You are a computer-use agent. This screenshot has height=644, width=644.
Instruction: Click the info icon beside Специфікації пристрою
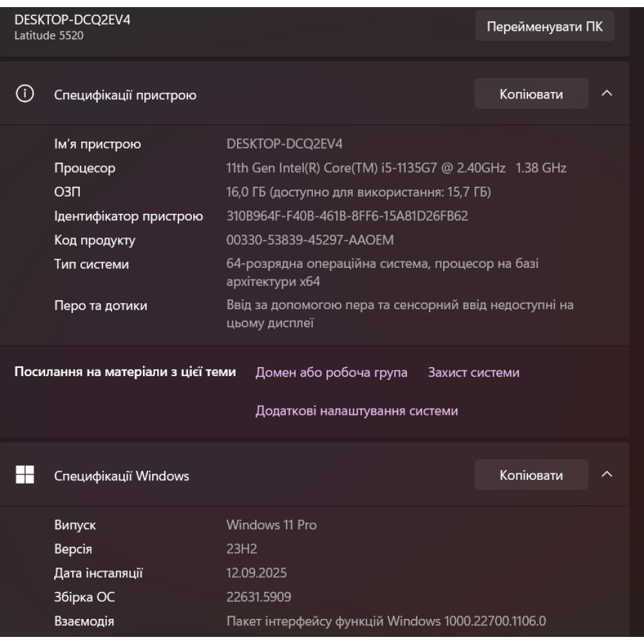(25, 95)
